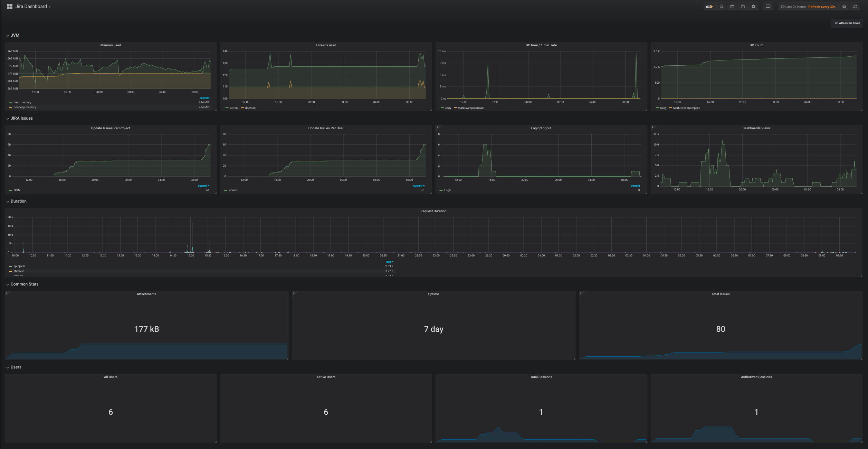Click current header in Login/Logout legend
The image size is (868, 449).
(x=635, y=186)
